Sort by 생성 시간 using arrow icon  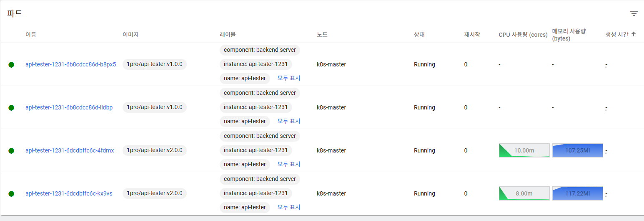click(634, 34)
